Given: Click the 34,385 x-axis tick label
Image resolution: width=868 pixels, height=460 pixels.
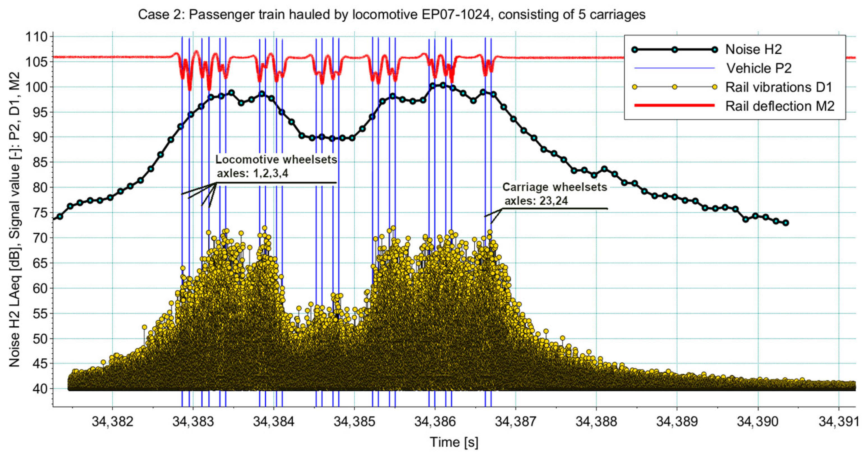Looking at the screenshot, I should (354, 422).
